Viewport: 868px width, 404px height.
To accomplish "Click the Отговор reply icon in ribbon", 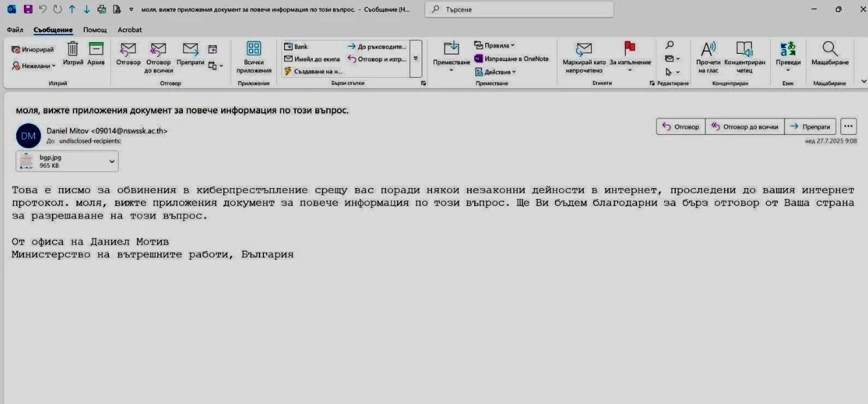I will [128, 50].
